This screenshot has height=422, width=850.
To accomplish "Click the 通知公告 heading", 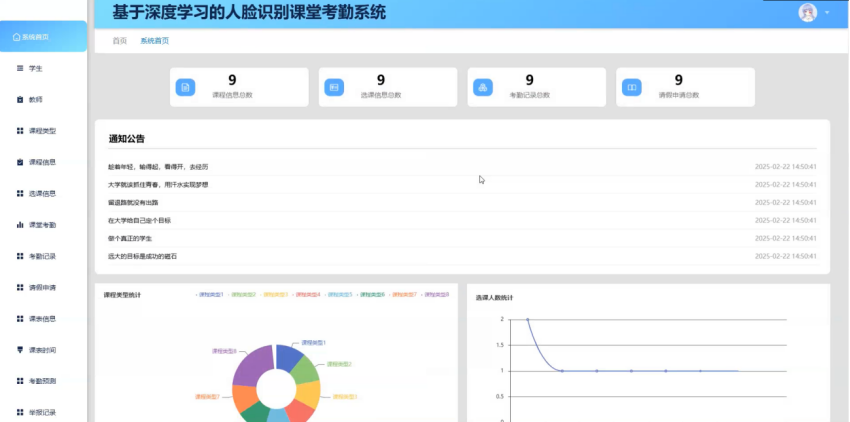I will (x=127, y=139).
